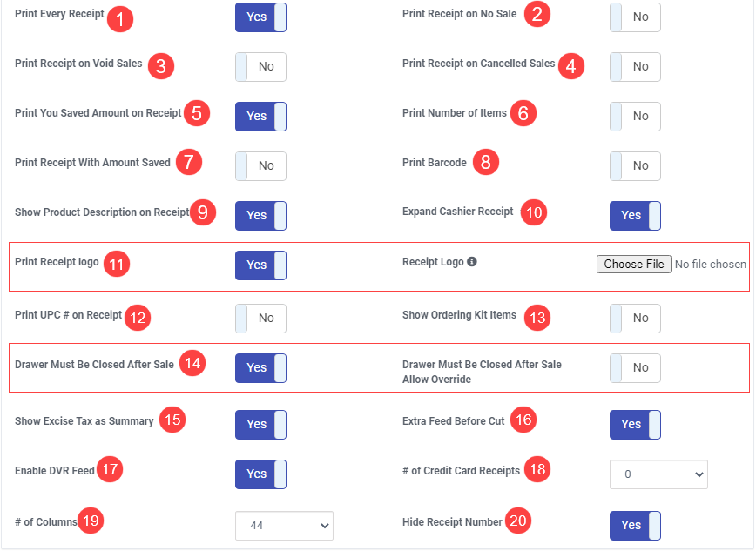This screenshot has width=756, height=551.
Task: Toggle off Print Every Receipt switch
Action: pos(260,17)
